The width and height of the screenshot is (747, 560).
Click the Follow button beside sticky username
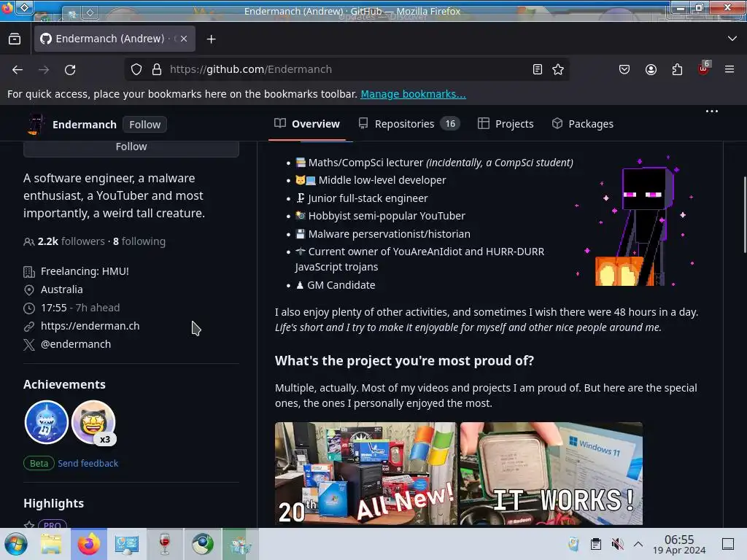click(145, 125)
